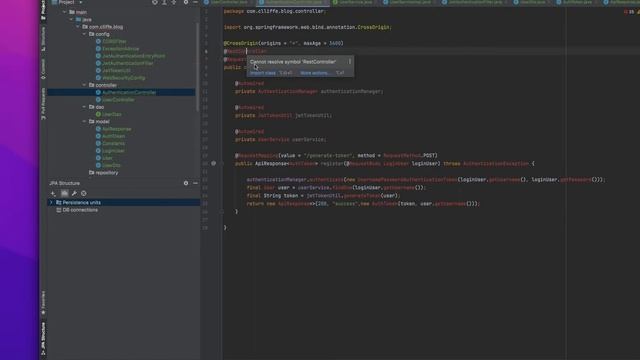Open the JPA Structure panel settings gear
The image size is (640, 360).
186,183
